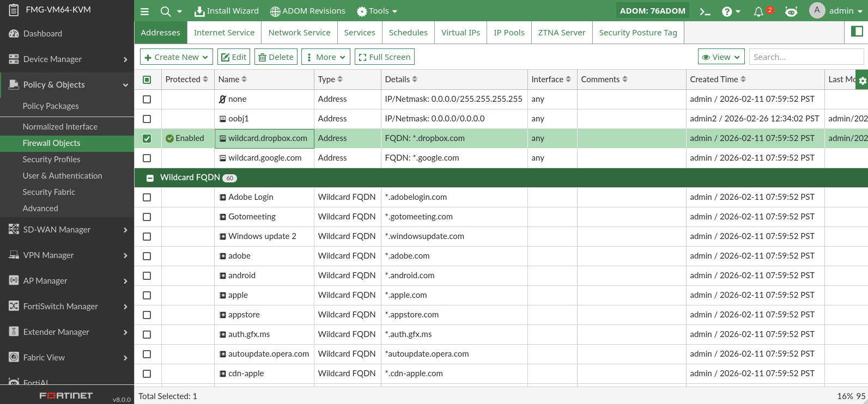Collapse the Wildcard FQDN group
Screen dimensions: 868x404
(150, 178)
